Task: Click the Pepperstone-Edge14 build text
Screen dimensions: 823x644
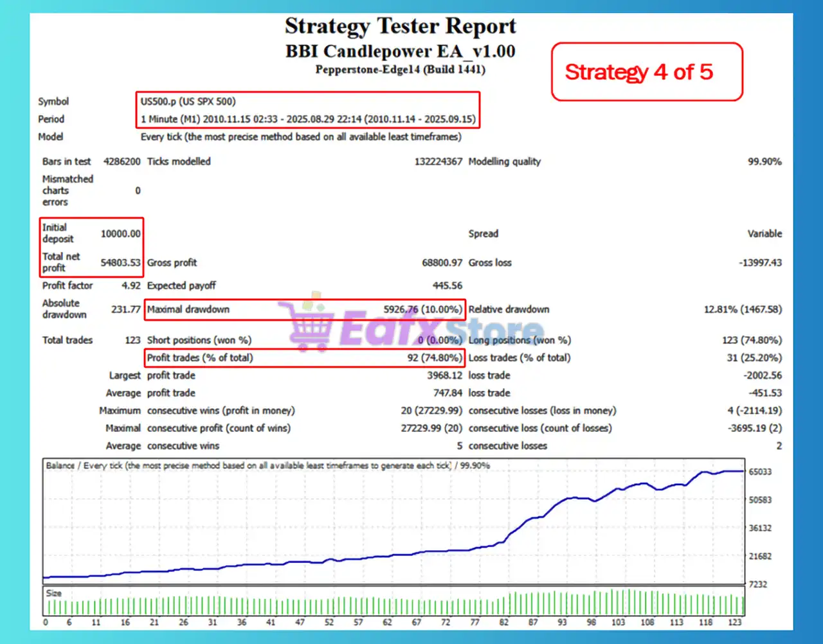Action: coord(400,69)
